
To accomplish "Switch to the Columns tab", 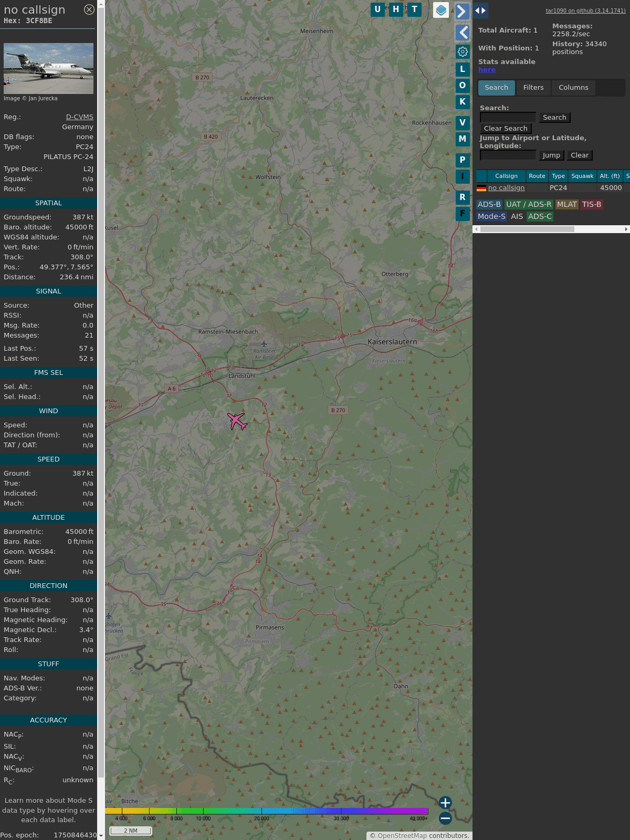I will (x=573, y=88).
